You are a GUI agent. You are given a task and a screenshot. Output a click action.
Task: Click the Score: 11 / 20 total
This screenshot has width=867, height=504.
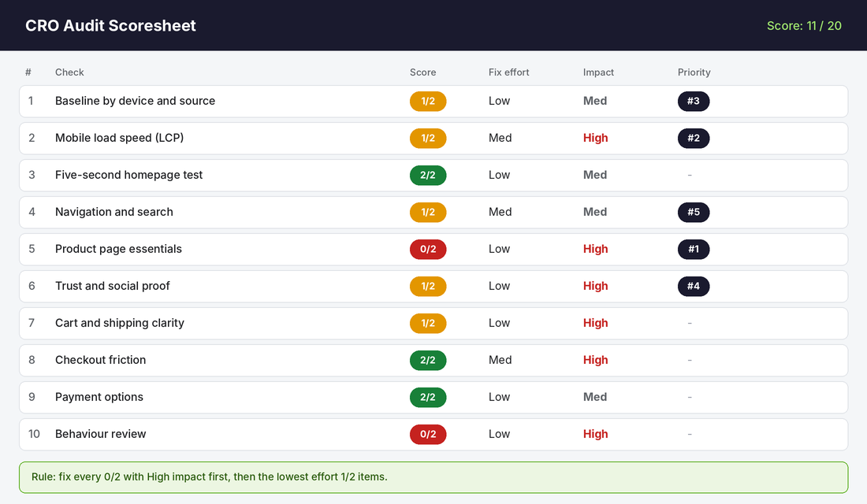(804, 25)
